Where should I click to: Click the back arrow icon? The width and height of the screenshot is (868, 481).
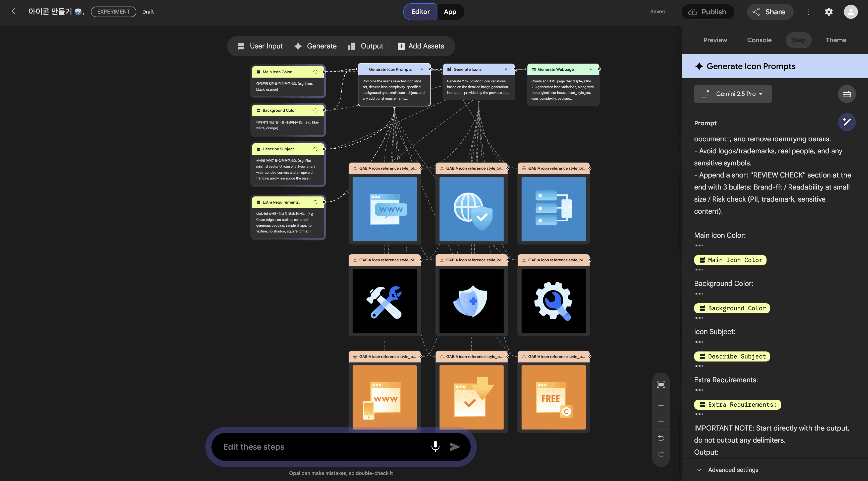click(x=15, y=12)
